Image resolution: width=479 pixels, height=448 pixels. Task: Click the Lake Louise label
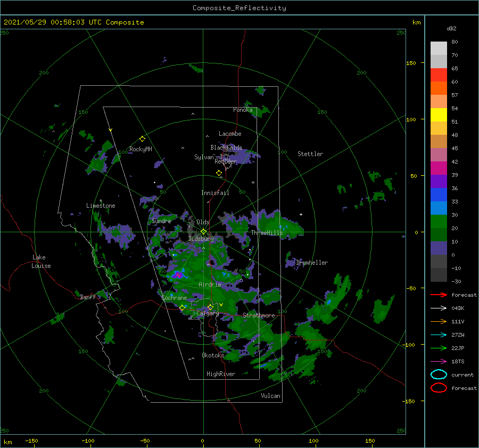41,262
